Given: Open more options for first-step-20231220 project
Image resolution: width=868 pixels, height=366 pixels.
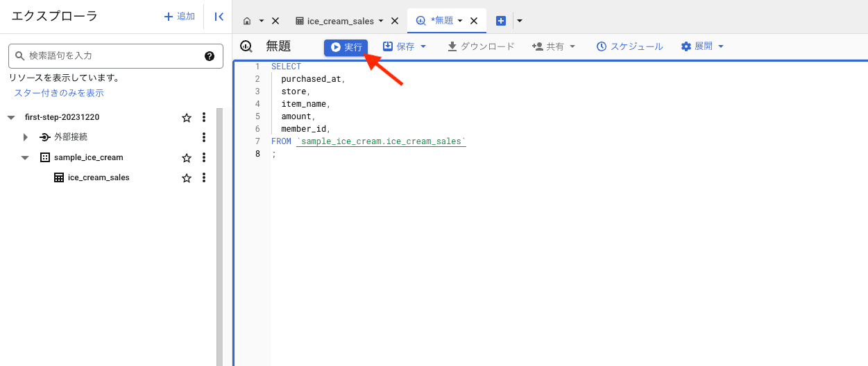Looking at the screenshot, I should tap(204, 118).
